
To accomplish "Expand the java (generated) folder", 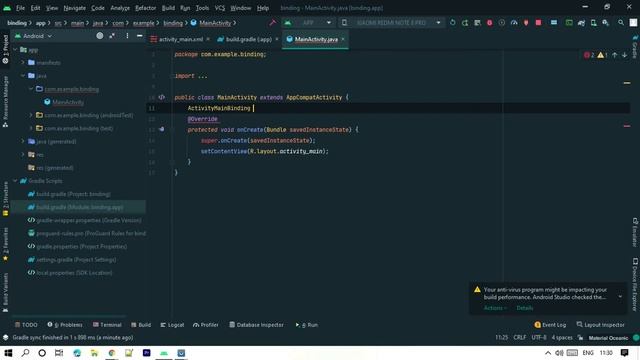I will pyautogui.click(x=23, y=141).
